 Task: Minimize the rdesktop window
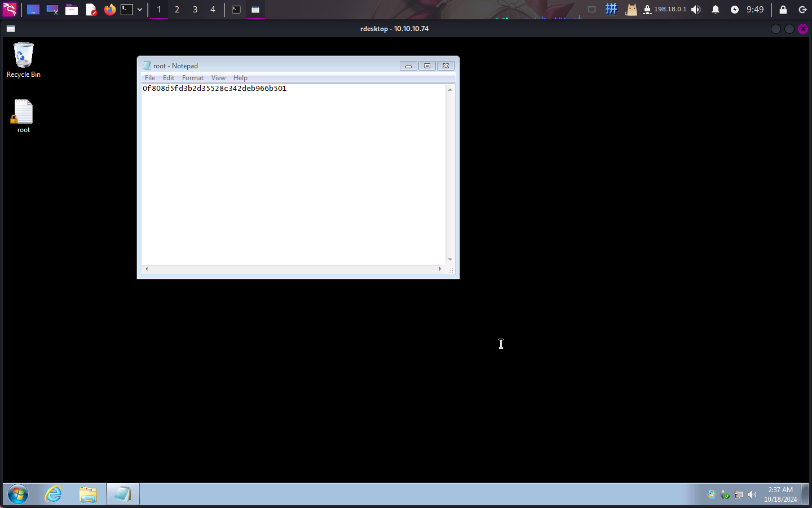(776, 29)
